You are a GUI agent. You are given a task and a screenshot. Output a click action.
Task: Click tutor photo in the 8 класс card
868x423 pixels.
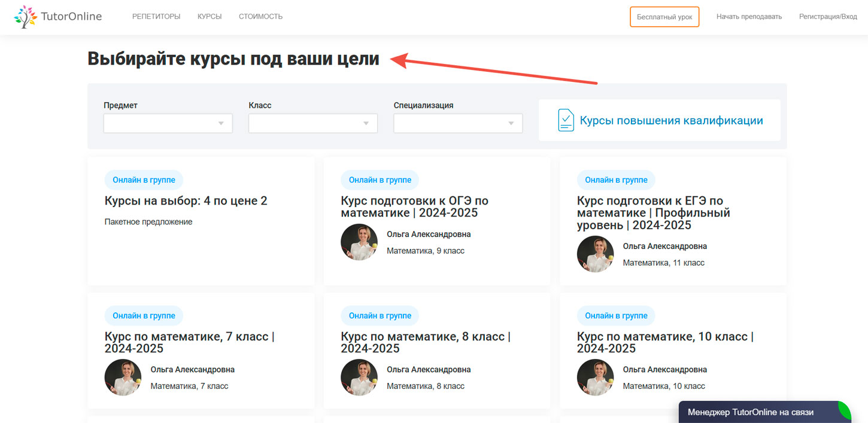pos(359,378)
